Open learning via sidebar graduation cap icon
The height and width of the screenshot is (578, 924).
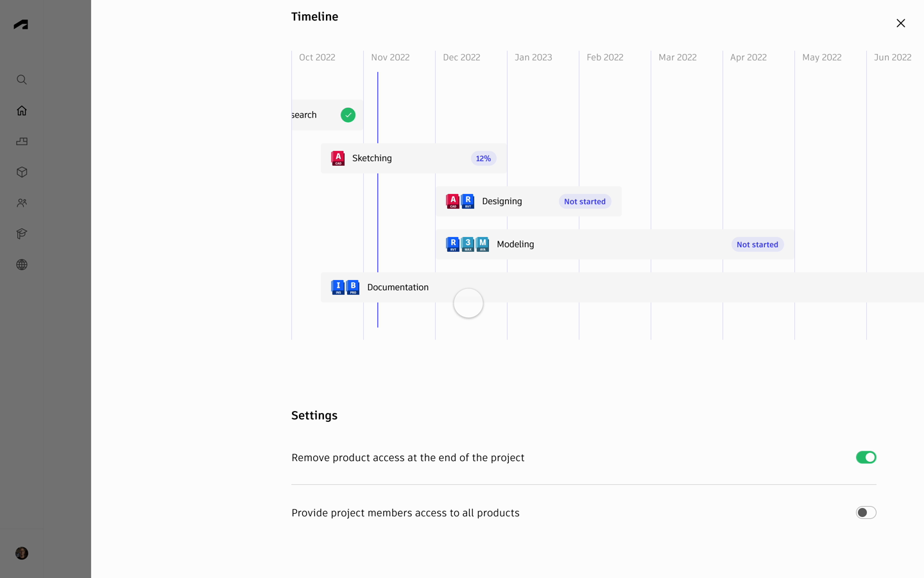[22, 234]
